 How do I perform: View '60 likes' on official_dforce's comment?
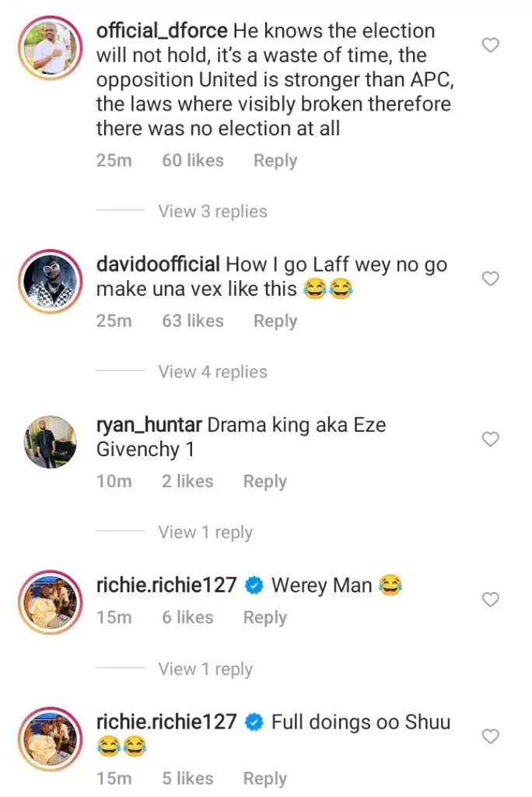pos(192,161)
